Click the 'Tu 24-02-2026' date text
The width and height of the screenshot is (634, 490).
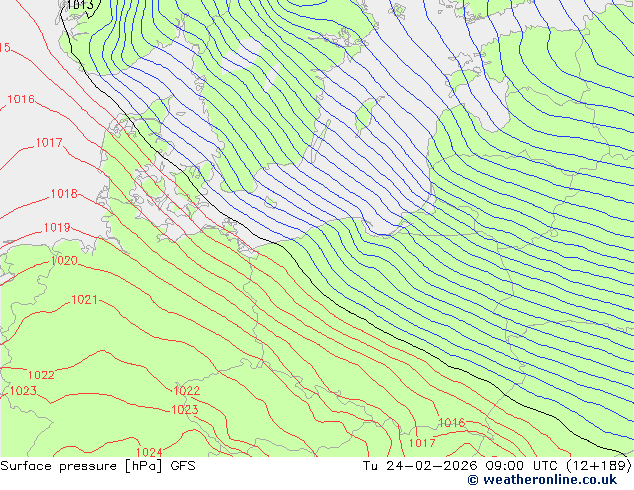(420, 466)
